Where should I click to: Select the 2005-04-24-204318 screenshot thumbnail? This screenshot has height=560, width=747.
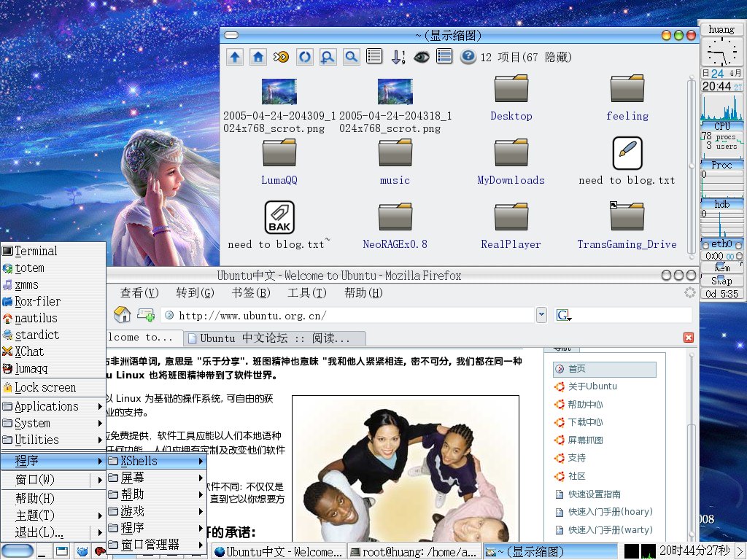point(395,106)
